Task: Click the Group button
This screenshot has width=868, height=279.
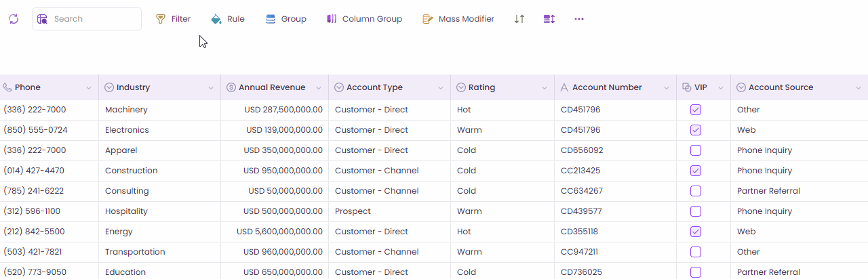Action: pyautogui.click(x=285, y=19)
